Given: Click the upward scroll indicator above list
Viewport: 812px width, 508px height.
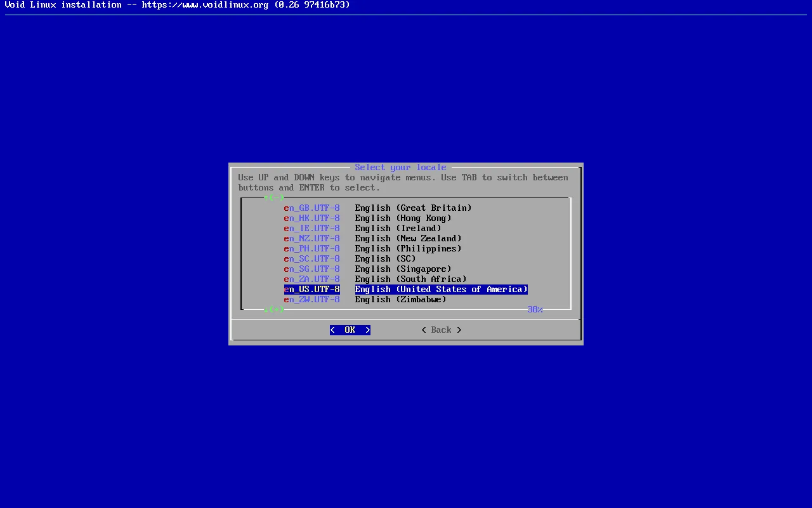Looking at the screenshot, I should tap(274, 198).
